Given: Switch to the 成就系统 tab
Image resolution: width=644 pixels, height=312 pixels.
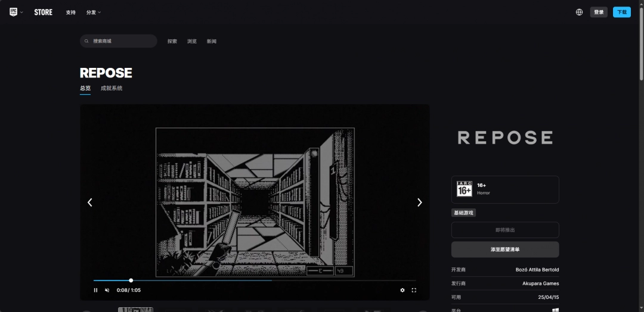Looking at the screenshot, I should (112, 88).
